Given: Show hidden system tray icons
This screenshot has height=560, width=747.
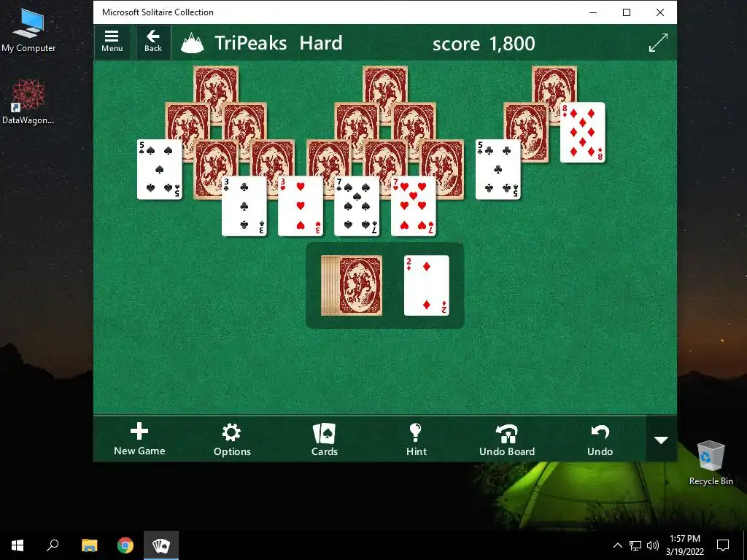Looking at the screenshot, I should [617, 545].
